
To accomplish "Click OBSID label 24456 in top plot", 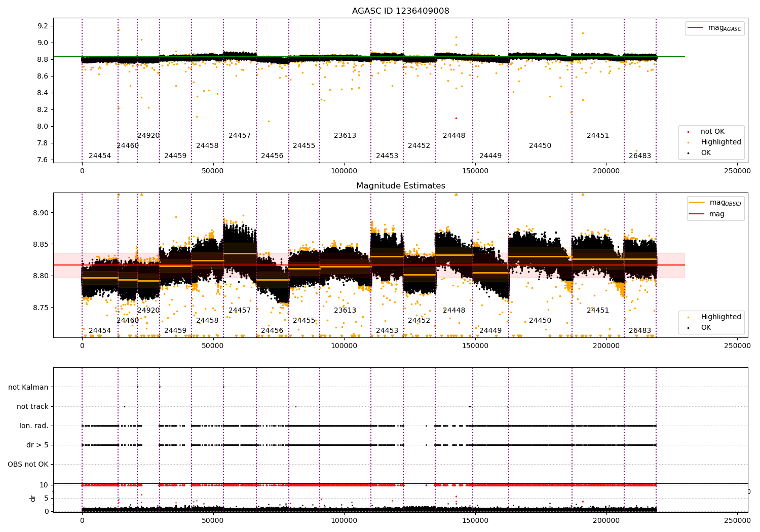I will coord(272,156).
